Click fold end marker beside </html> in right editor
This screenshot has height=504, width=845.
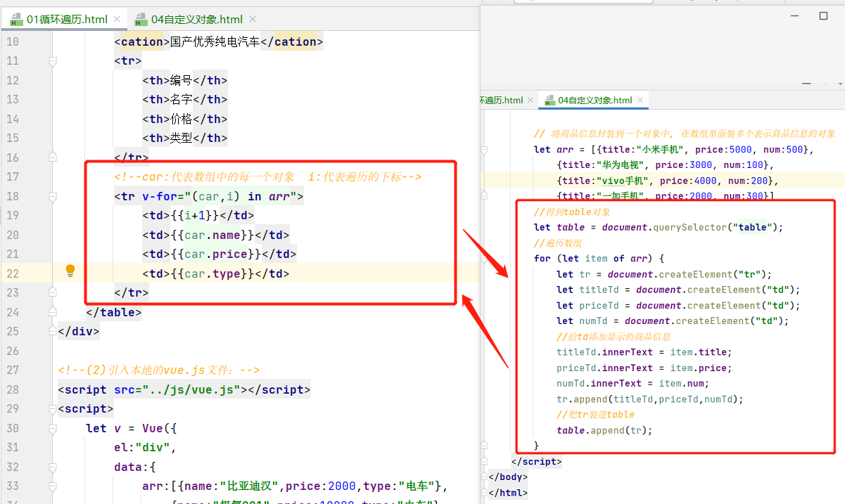click(x=485, y=492)
